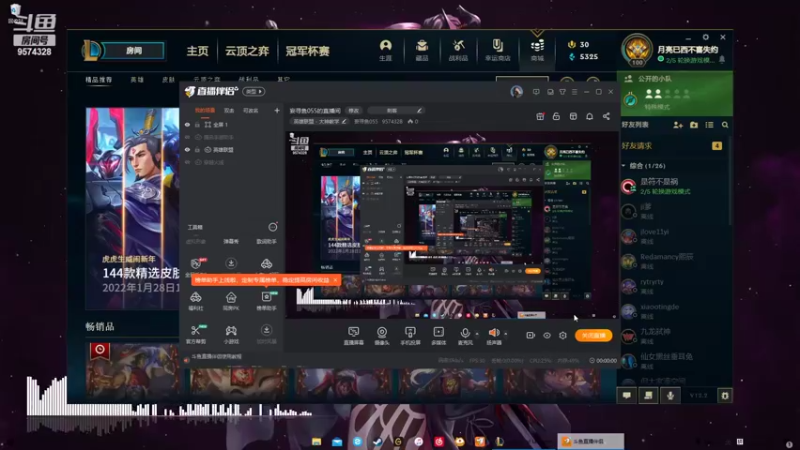The height and width of the screenshot is (450, 800).
Task: Click the first 畅销品 bestseller thumbnail
Action: pos(133,369)
